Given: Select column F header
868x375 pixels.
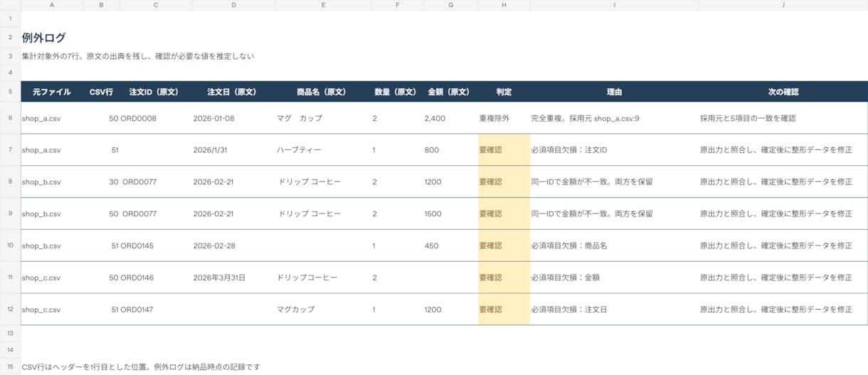Looking at the screenshot, I should pos(397,5).
